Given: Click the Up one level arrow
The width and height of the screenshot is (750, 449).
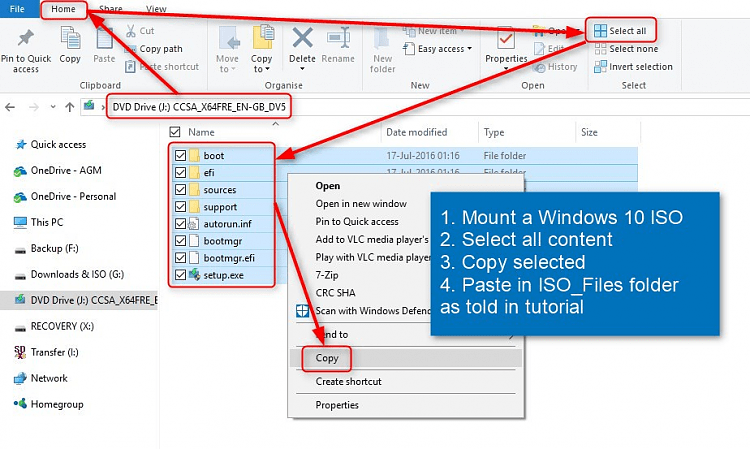Looking at the screenshot, I should click(x=70, y=107).
